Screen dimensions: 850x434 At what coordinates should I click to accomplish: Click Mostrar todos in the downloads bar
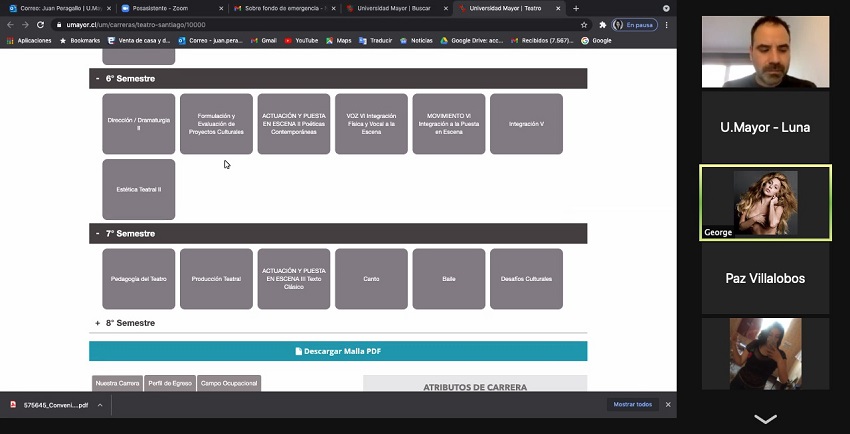(632, 405)
